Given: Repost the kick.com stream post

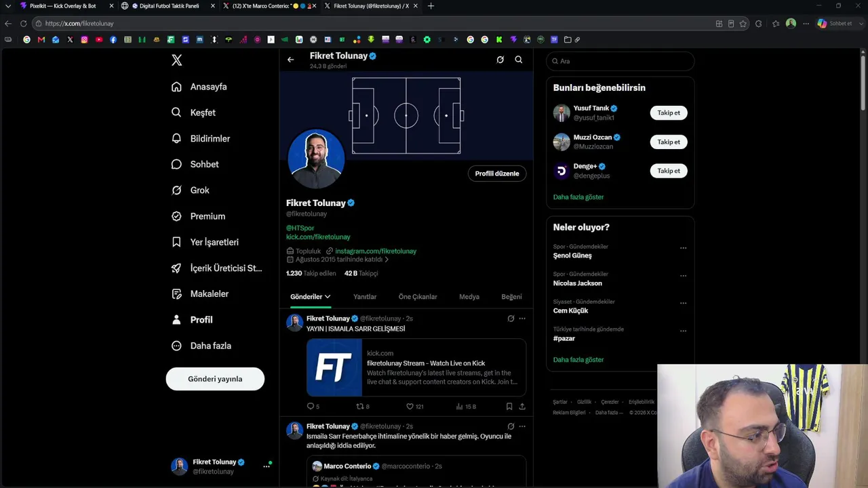Looking at the screenshot, I should click(363, 407).
